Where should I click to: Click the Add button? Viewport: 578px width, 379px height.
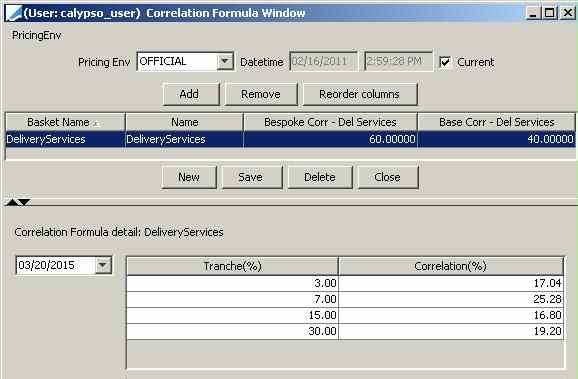pyautogui.click(x=191, y=94)
